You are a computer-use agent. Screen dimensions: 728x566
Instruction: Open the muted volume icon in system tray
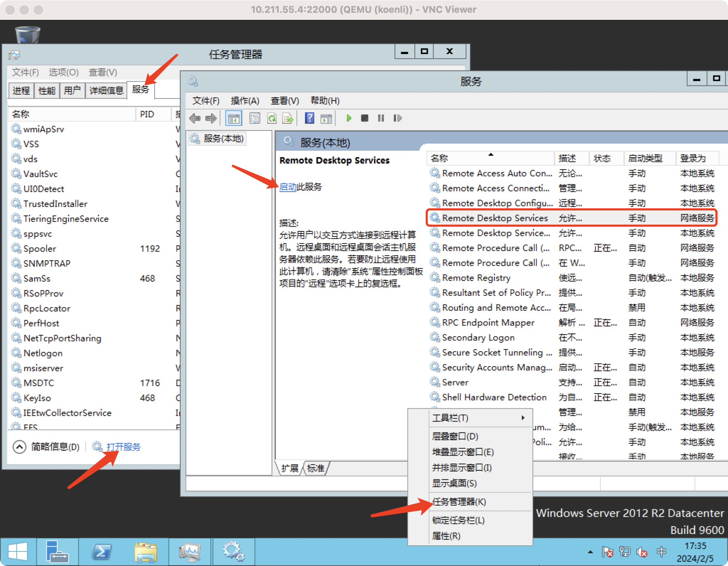(x=642, y=552)
